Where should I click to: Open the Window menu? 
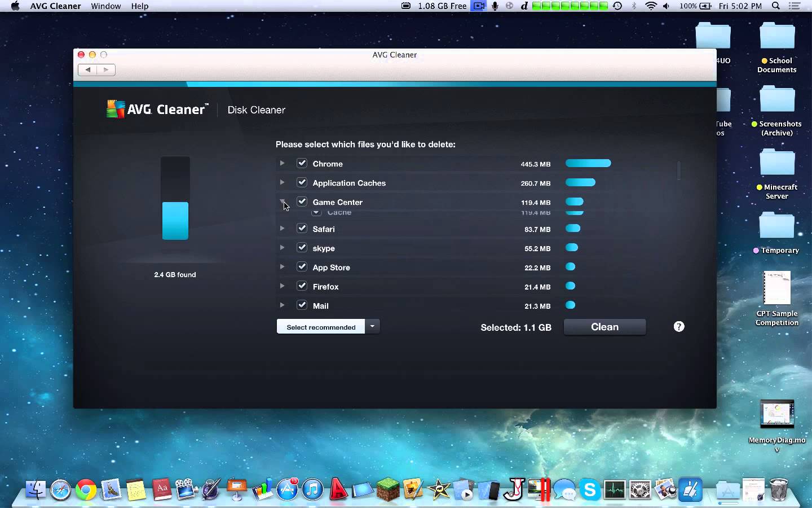click(x=106, y=6)
